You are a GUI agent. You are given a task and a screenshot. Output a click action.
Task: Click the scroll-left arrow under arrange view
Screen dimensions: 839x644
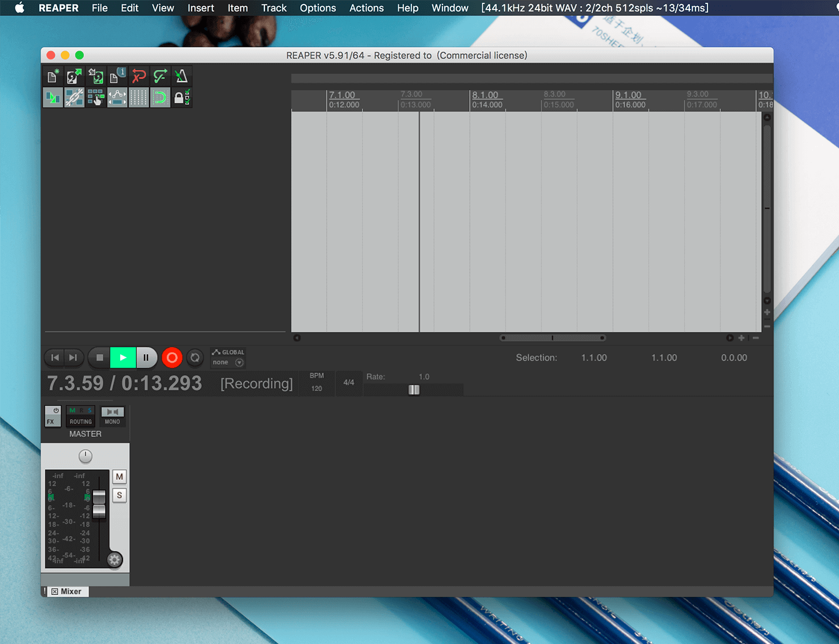tap(297, 338)
